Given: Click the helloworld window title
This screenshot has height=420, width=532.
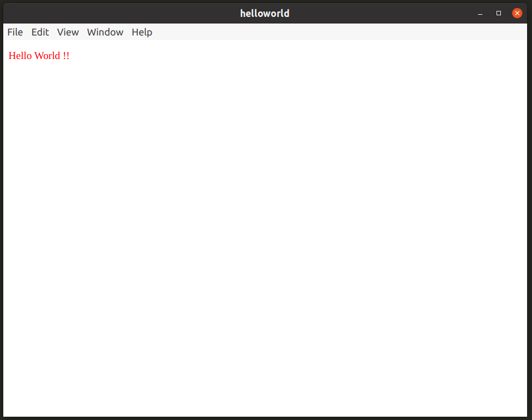Looking at the screenshot, I should tap(265, 13).
